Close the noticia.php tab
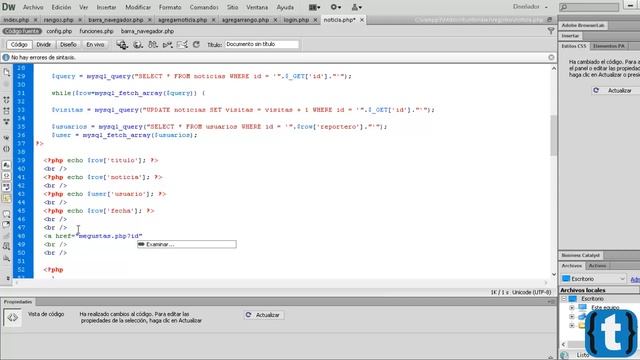 [362, 20]
